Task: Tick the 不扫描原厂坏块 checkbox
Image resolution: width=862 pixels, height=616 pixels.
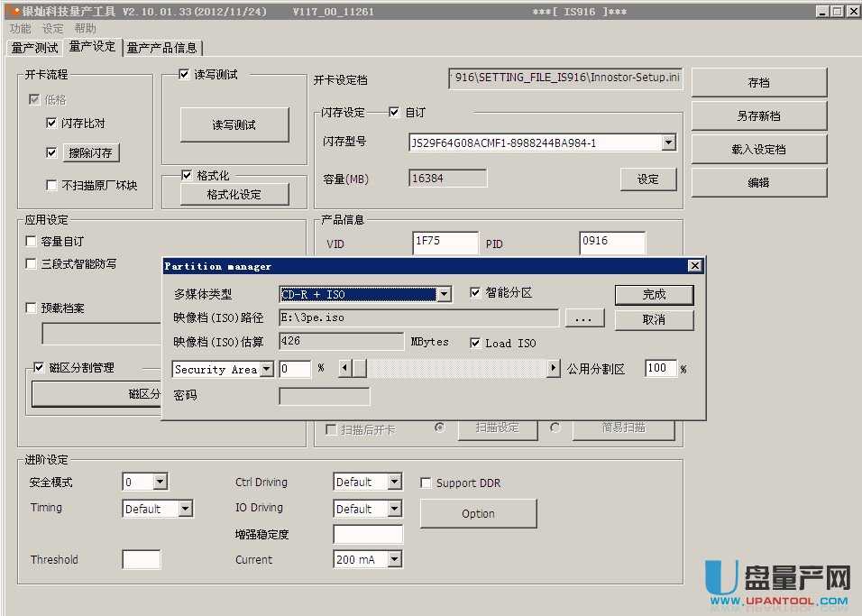Action: coord(52,186)
